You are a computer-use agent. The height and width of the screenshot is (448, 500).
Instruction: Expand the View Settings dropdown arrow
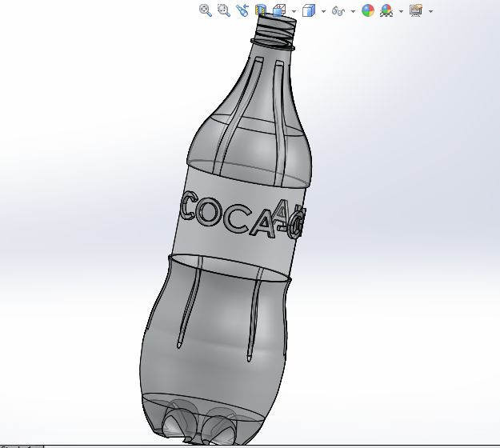point(431,11)
